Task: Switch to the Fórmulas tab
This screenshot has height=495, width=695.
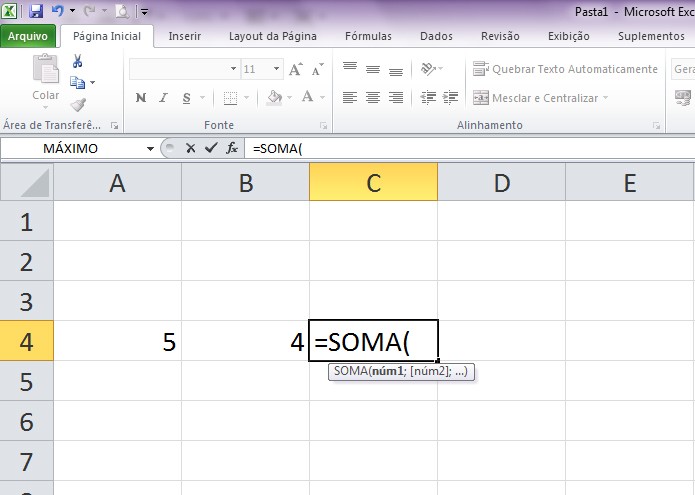Action: pyautogui.click(x=368, y=36)
